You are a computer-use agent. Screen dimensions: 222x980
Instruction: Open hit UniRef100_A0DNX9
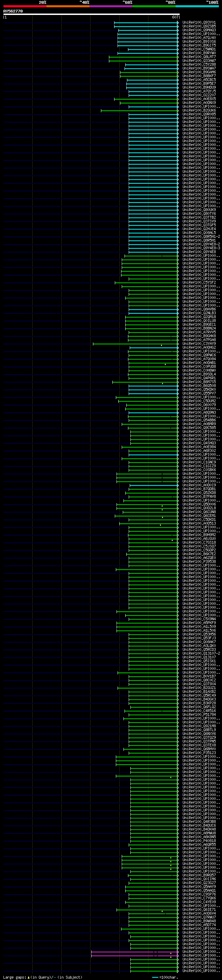[x=199, y=103]
